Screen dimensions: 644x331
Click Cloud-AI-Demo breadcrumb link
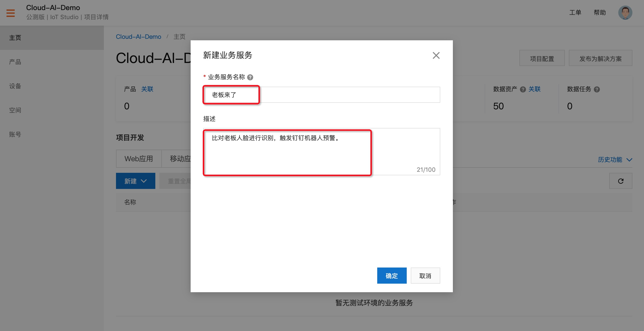point(138,37)
